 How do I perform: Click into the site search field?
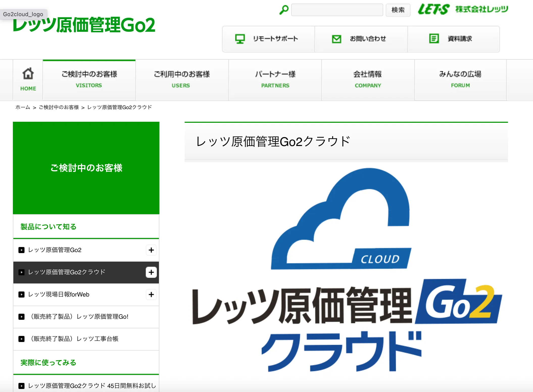click(337, 10)
